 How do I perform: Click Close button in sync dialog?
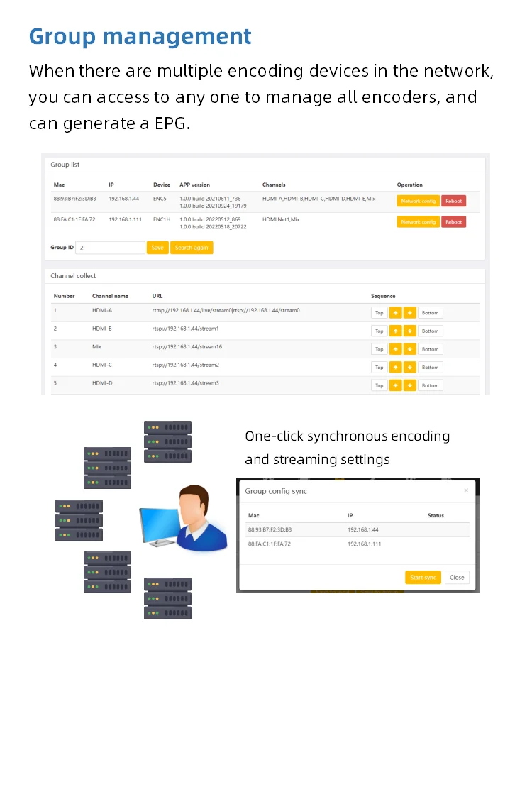tap(457, 577)
